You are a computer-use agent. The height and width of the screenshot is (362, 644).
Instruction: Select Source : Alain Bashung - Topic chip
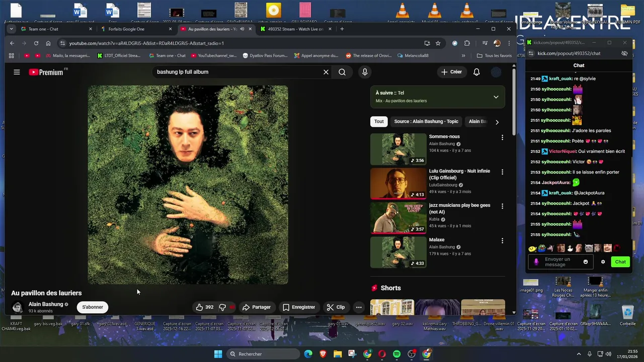(426, 122)
